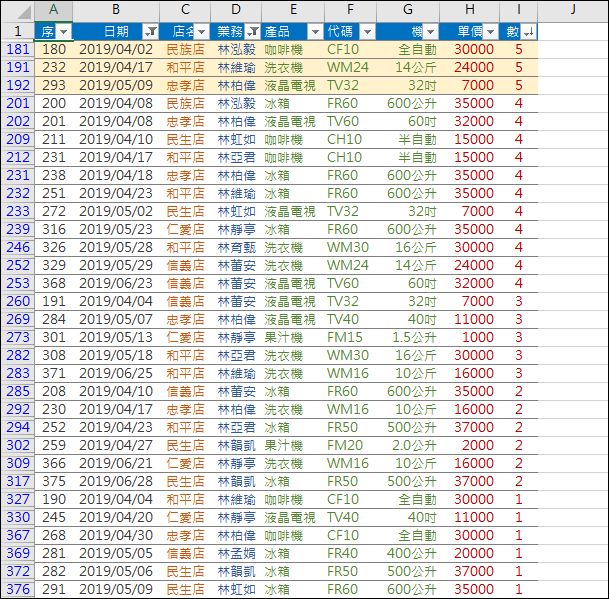Screen dimensions: 609x599
Task: Click FM20 code cell
Action: tap(350, 445)
